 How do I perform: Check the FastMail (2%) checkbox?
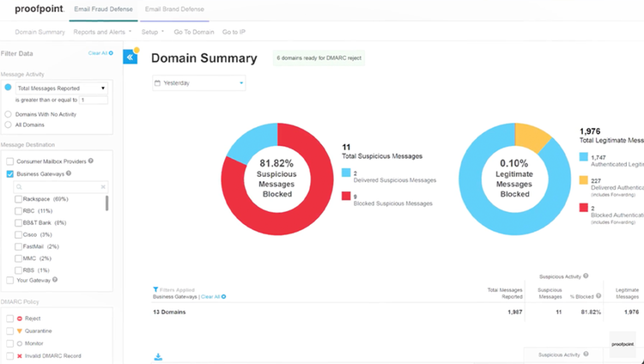point(18,247)
